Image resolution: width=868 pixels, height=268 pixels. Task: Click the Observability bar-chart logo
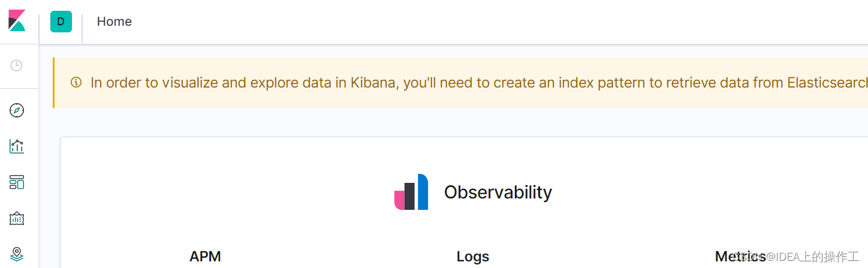[411, 192]
